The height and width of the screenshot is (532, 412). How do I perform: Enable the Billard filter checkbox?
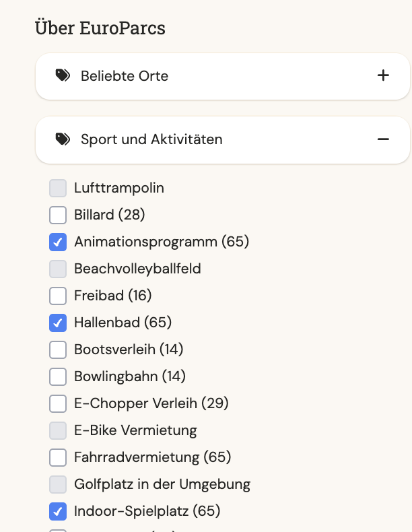pyautogui.click(x=58, y=215)
